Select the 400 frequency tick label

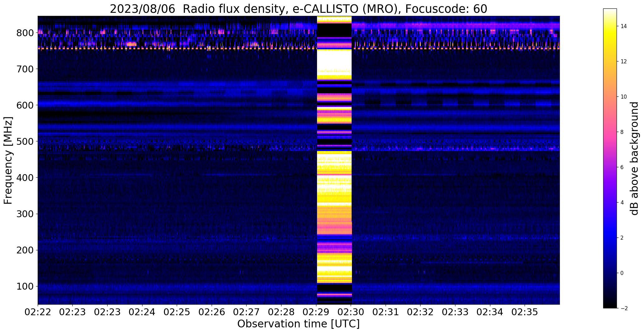coord(25,178)
